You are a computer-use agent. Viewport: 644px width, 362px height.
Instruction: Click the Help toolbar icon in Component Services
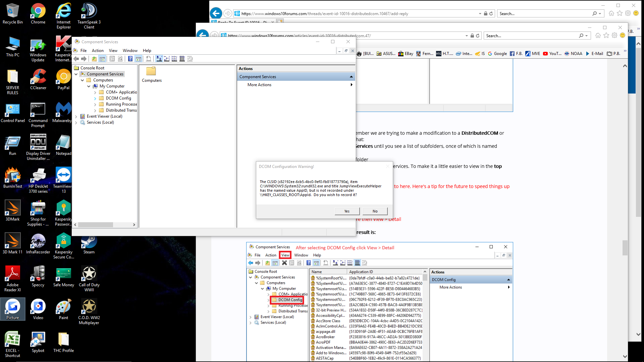[x=130, y=59]
